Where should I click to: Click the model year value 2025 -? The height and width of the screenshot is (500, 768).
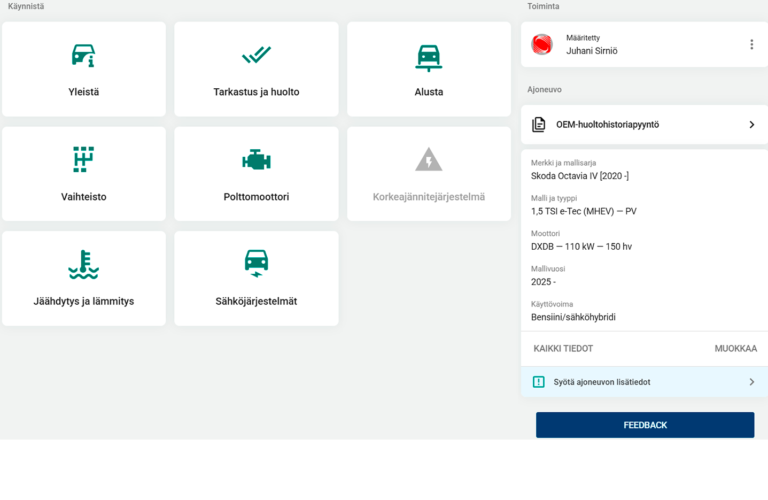tap(543, 282)
